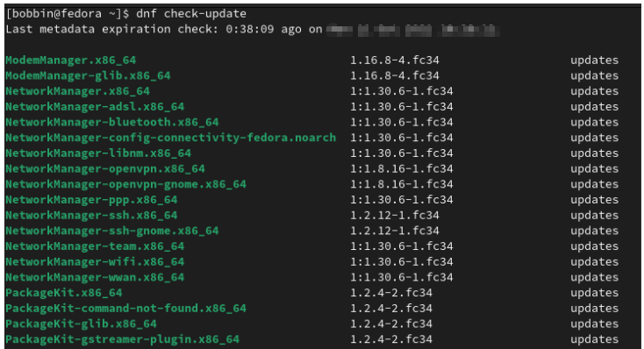Select the NetworkManager-wifi.x86_64 package name

pos(95,262)
